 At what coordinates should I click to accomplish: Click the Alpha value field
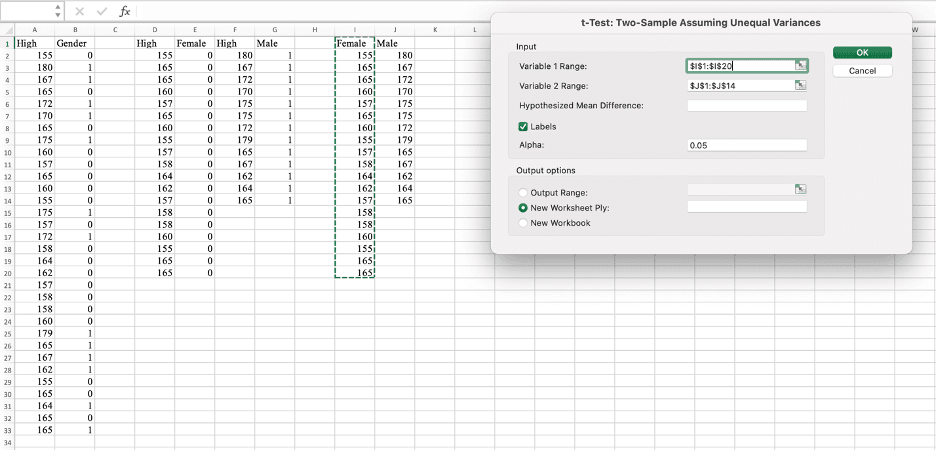tap(746, 145)
